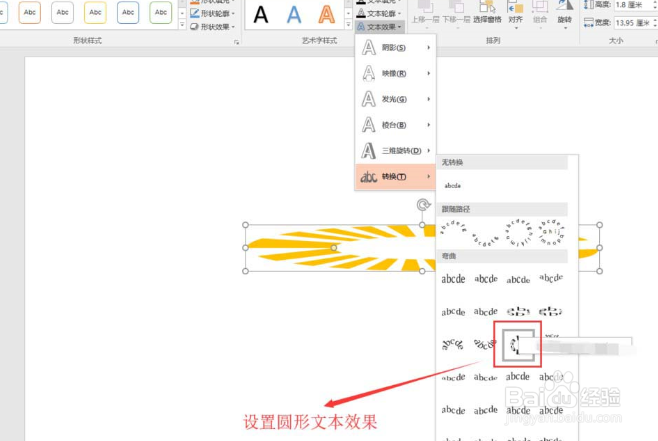The height and width of the screenshot is (441, 658).
Task: Open the 阴影(S) shadow submenu
Action: [x=395, y=47]
